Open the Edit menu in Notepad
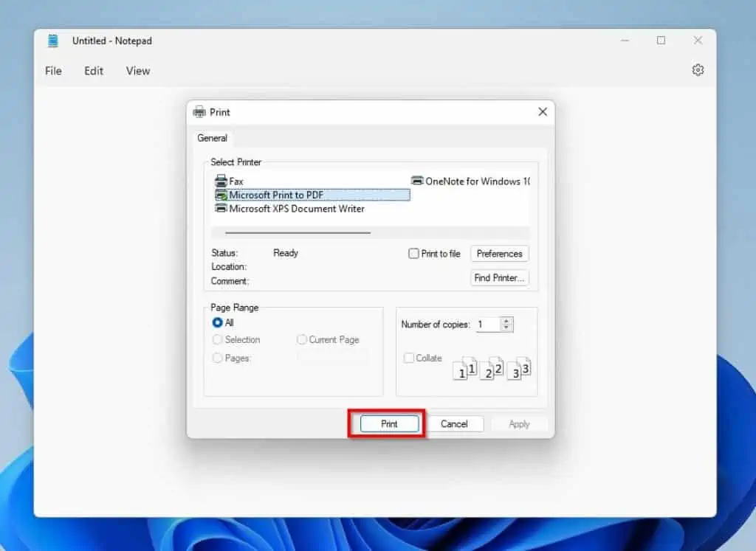Image resolution: width=756 pixels, height=551 pixels. point(94,71)
